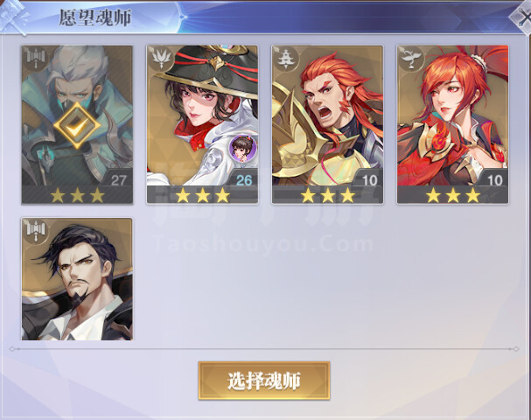Select the shouting red-haired armored man card
The height and width of the screenshot is (420, 531).
(327, 124)
